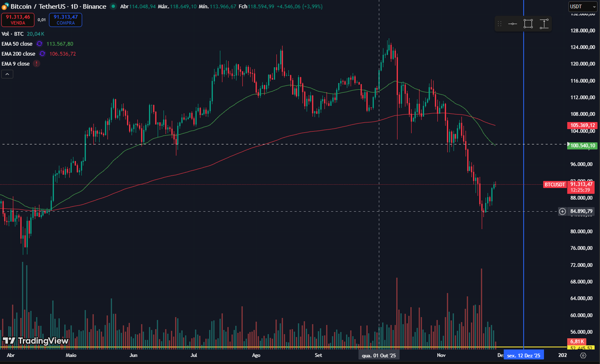Click the plus icon beside price 84.890,79
The height and width of the screenshot is (364, 600).
coord(562,211)
